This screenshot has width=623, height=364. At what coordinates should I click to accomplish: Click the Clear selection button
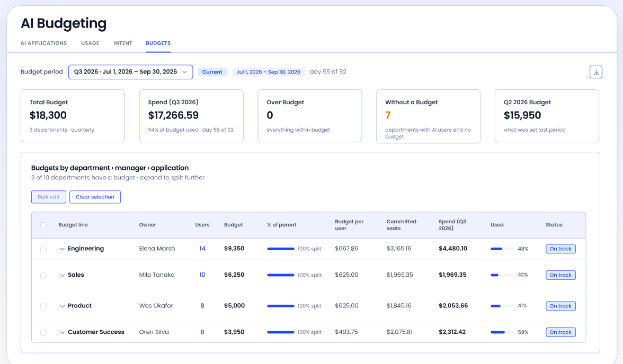[95, 197]
